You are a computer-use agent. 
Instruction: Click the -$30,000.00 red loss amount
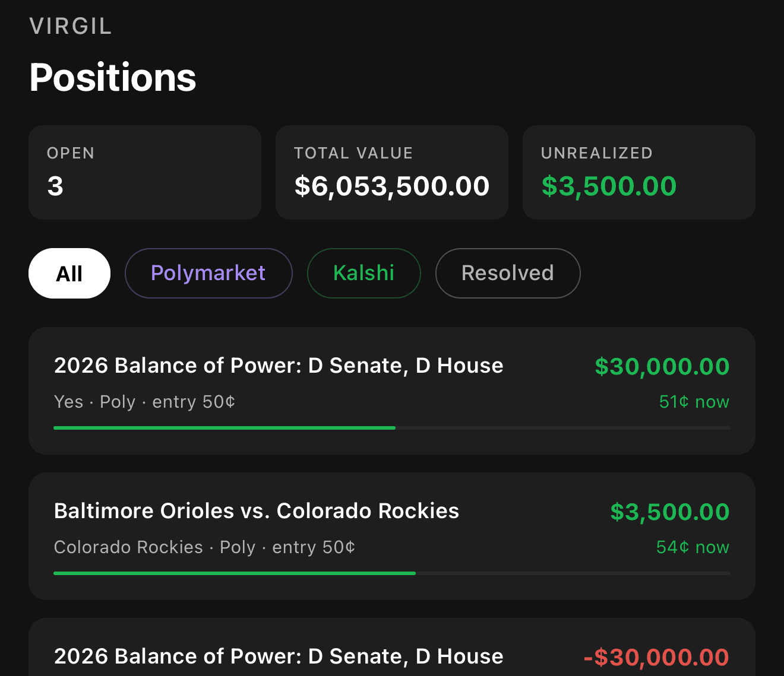(656, 657)
